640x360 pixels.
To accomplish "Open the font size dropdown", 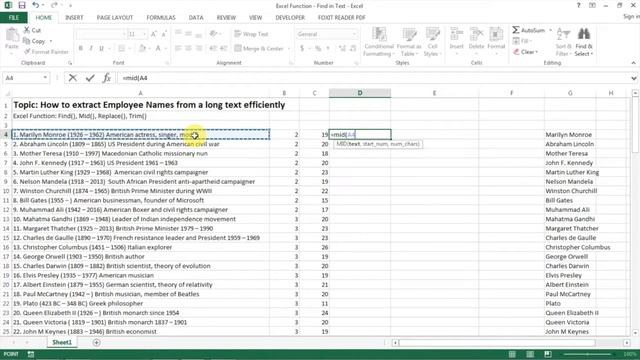I will [x=144, y=34].
